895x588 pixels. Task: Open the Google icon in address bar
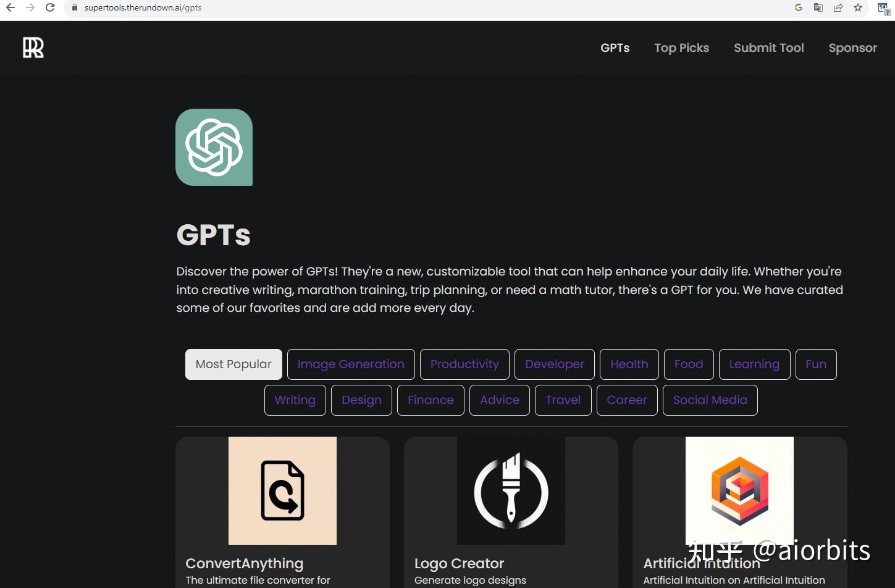pyautogui.click(x=799, y=7)
